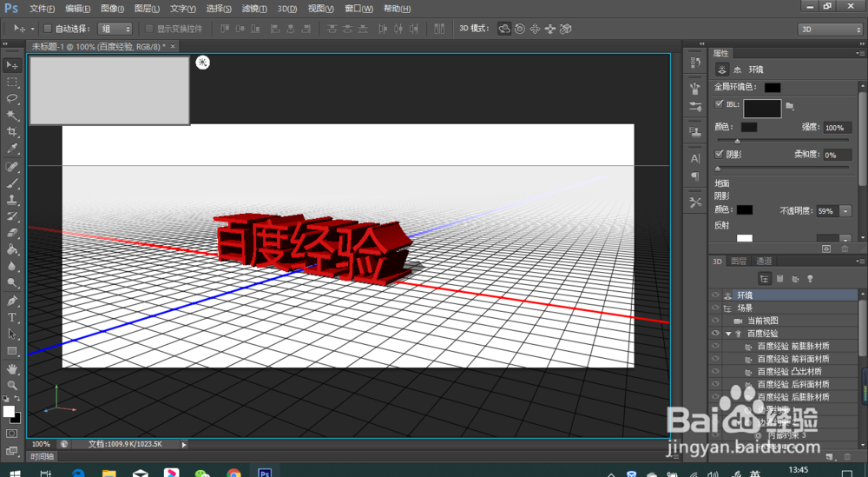The height and width of the screenshot is (477, 868).
Task: Open the 3D(D) menu
Action: click(x=286, y=9)
